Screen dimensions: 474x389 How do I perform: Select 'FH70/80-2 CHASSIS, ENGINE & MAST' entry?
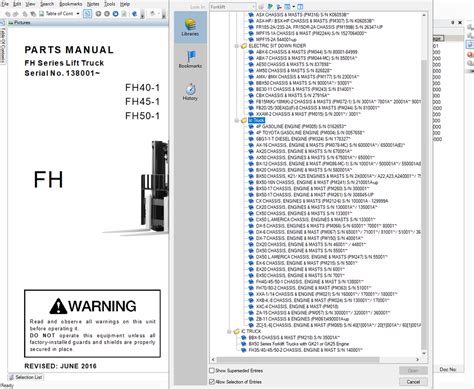coord(313,288)
